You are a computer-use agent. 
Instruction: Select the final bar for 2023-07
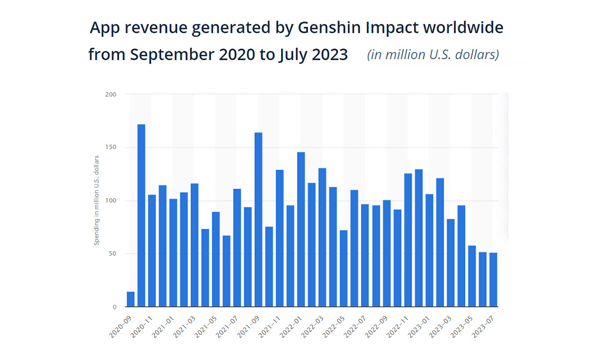pos(493,280)
